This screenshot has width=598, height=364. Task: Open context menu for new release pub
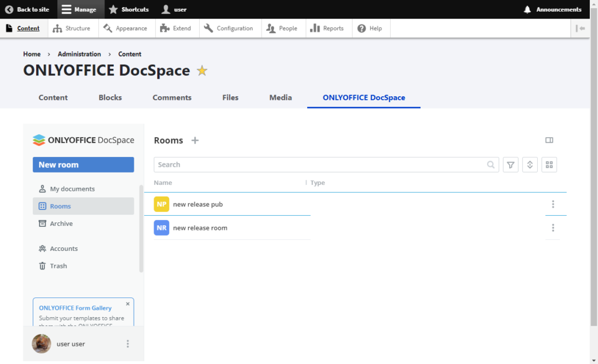tap(553, 204)
